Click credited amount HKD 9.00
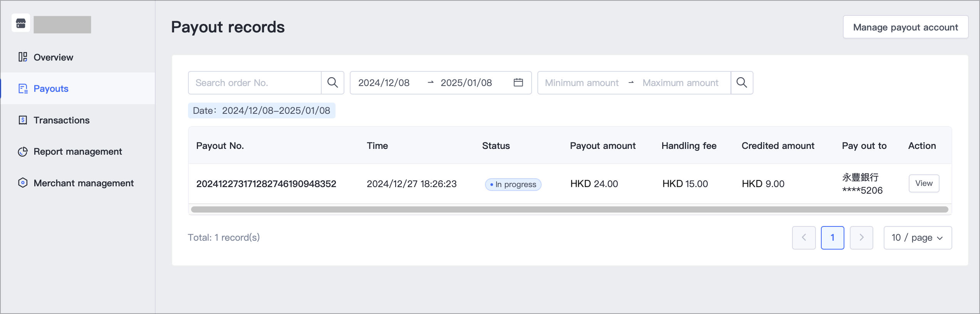This screenshot has width=980, height=314. pos(763,184)
